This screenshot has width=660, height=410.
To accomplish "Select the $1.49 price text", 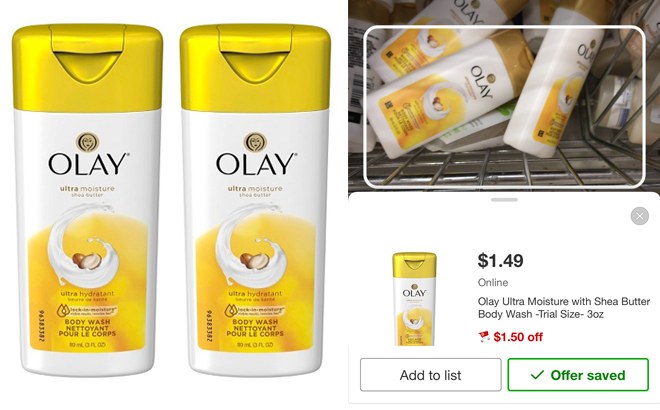I will 500,261.
